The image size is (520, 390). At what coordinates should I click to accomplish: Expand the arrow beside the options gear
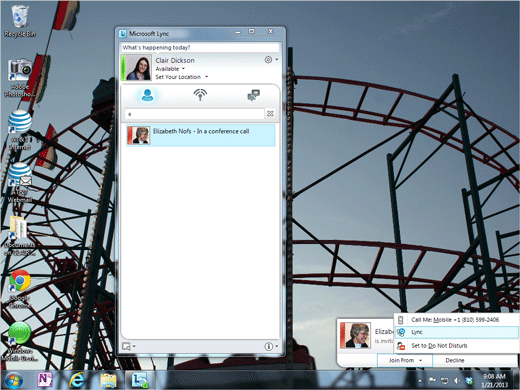[276, 60]
